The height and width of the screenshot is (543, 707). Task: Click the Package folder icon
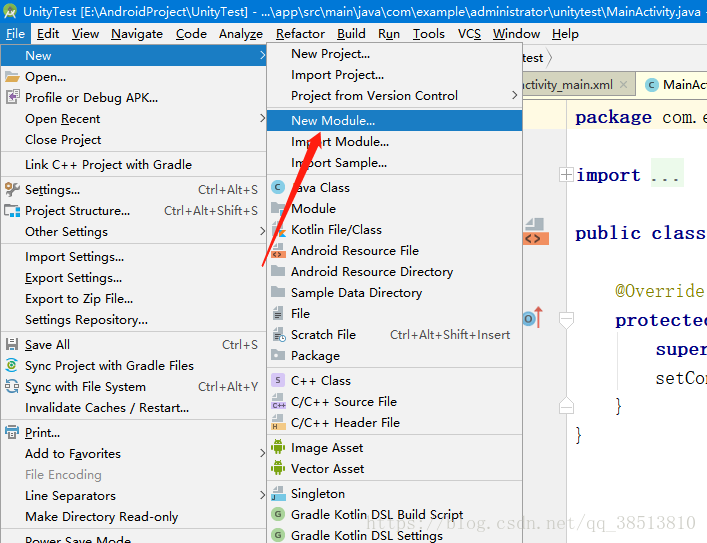[278, 355]
